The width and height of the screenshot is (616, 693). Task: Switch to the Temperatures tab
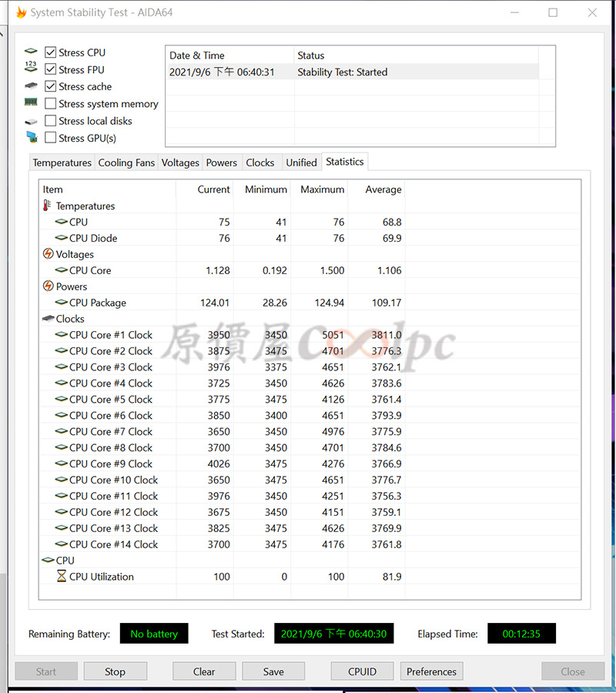pos(62,162)
